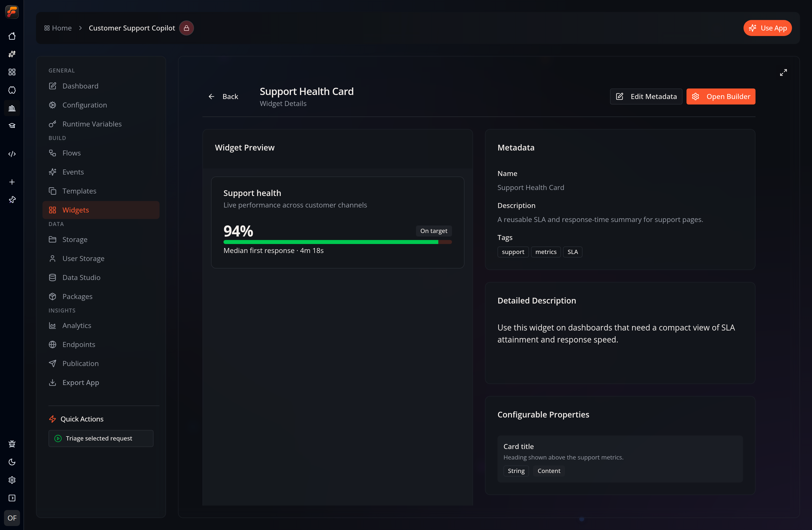The width and height of the screenshot is (812, 530).
Task: Select Runtime Variables menu item
Action: point(101,124)
